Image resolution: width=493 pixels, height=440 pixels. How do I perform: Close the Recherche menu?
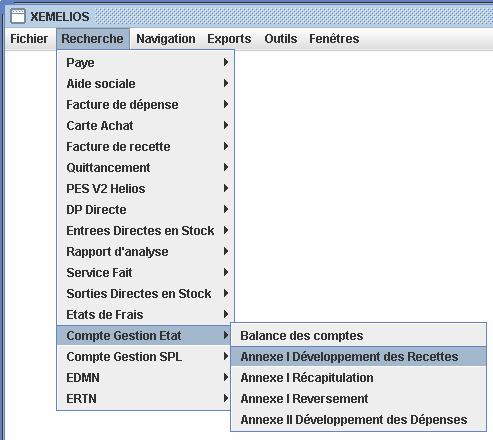[92, 39]
